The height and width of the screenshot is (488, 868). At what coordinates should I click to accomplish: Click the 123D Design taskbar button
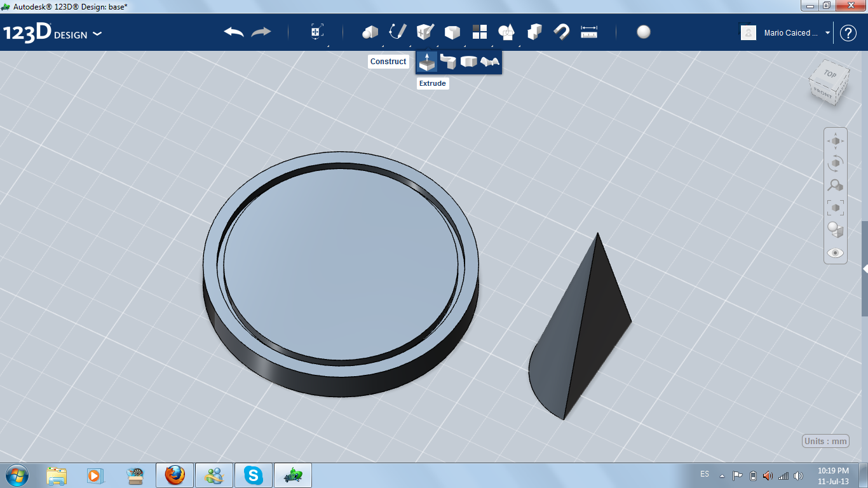click(x=293, y=475)
